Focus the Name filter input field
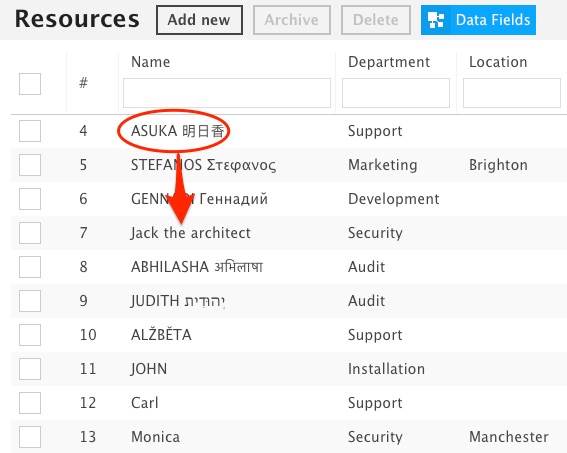The image size is (567, 453). tap(227, 93)
